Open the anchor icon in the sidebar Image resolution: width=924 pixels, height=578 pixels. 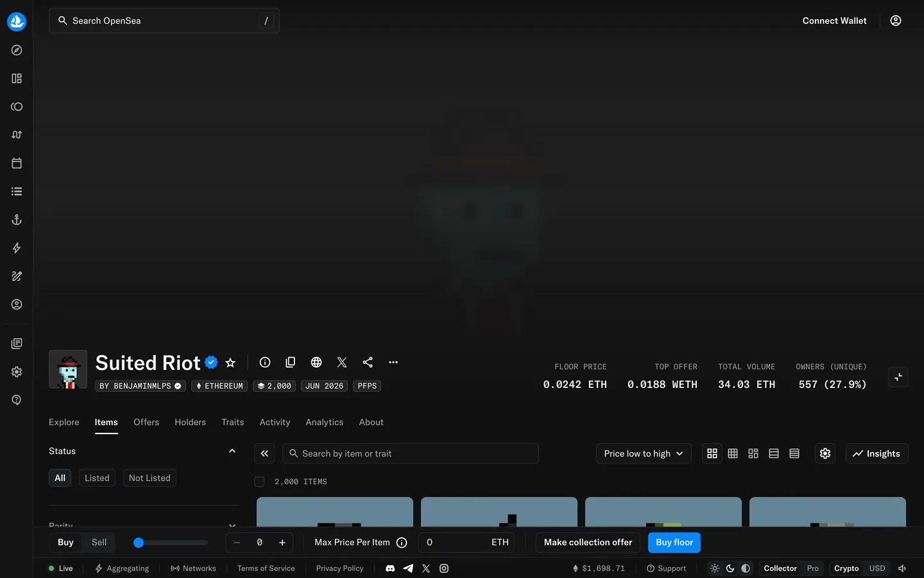pyautogui.click(x=17, y=220)
